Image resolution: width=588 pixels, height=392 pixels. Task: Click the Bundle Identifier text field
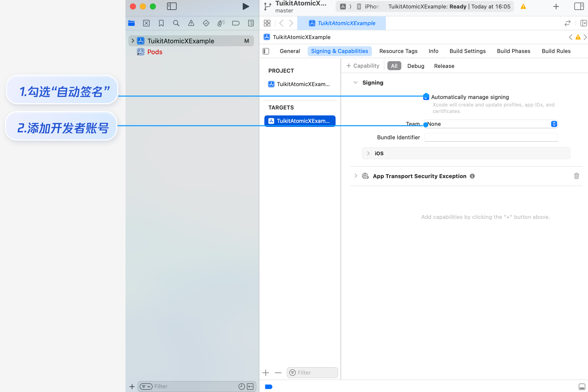(491, 137)
